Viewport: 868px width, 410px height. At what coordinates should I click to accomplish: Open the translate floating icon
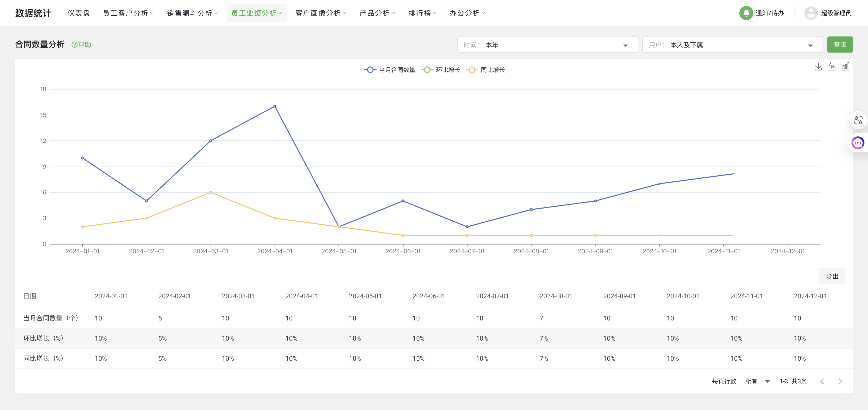[858, 120]
